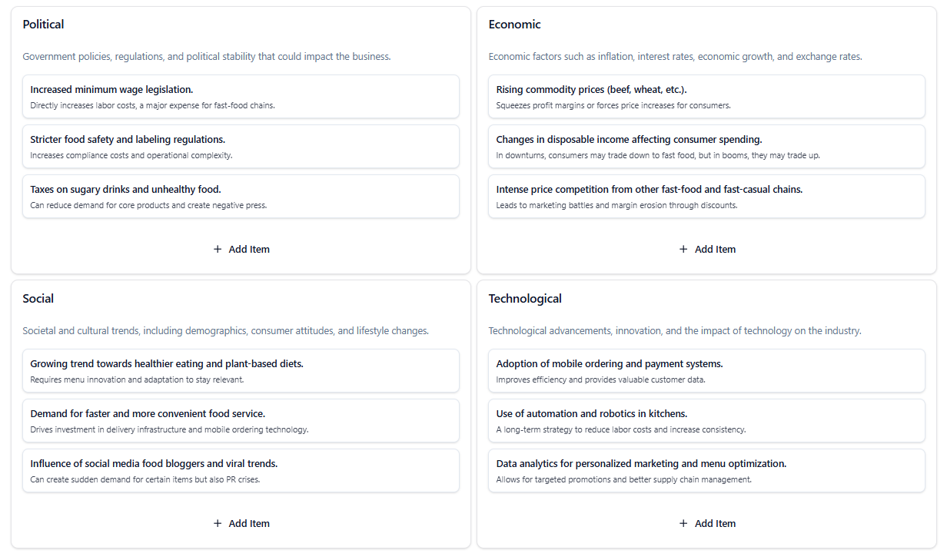Select social media food bloggers item
Viewport: 947px width, 560px height.
241,471
